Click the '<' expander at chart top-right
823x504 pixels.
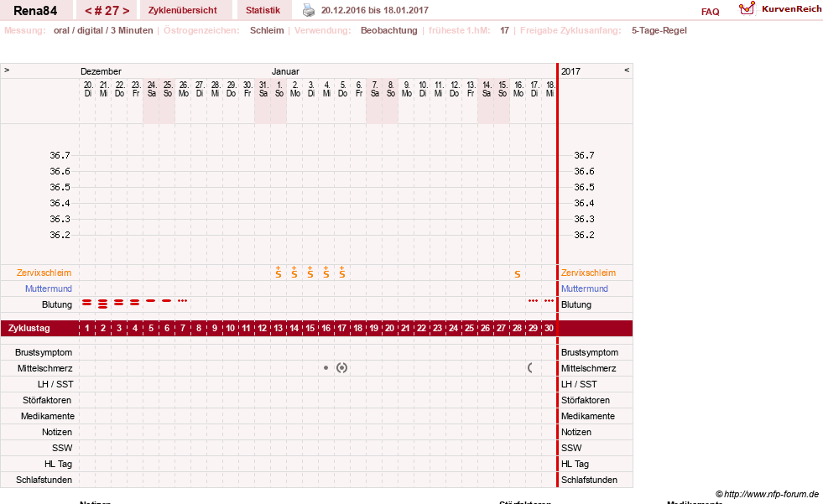pos(626,70)
